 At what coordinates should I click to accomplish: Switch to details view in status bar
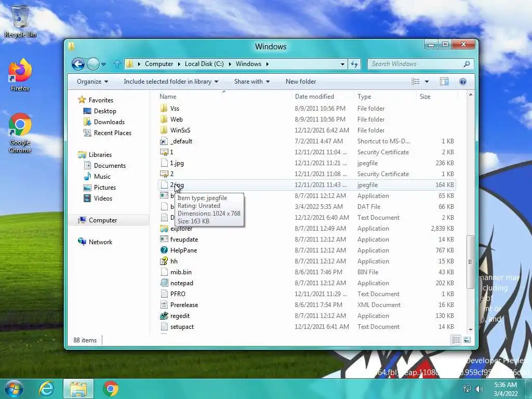coord(456,340)
